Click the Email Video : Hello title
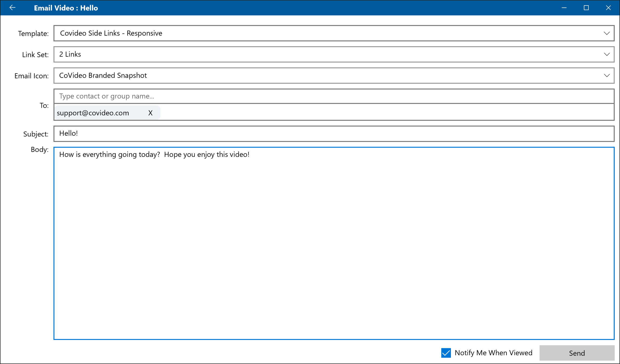The width and height of the screenshot is (620, 364). 66,8
